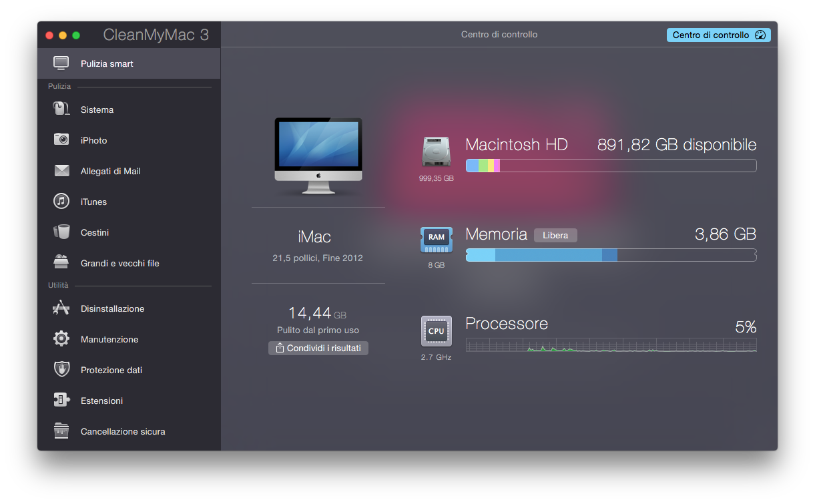Viewport: 815px width, 504px height.
Task: Click the 21,5 pollici, Fine 2012 text
Action: [318, 258]
